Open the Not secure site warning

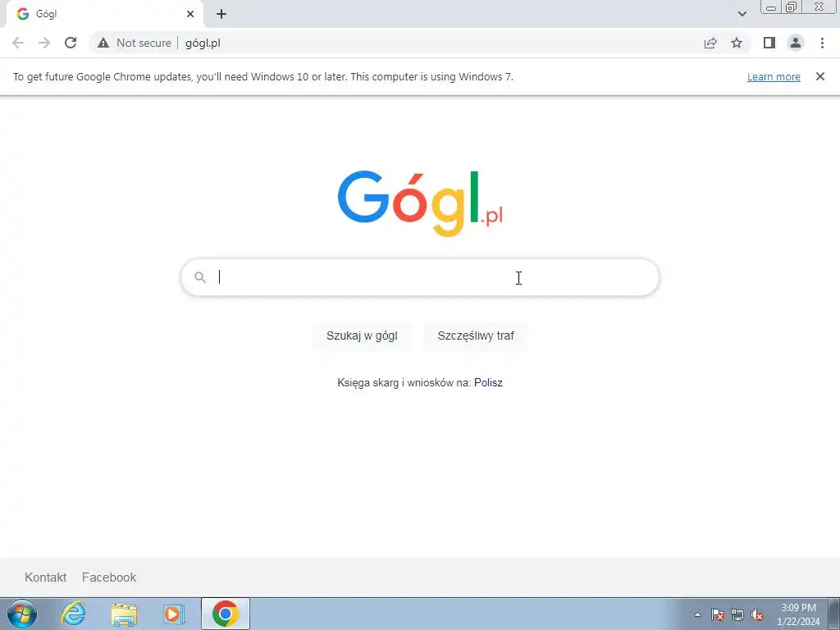point(135,43)
